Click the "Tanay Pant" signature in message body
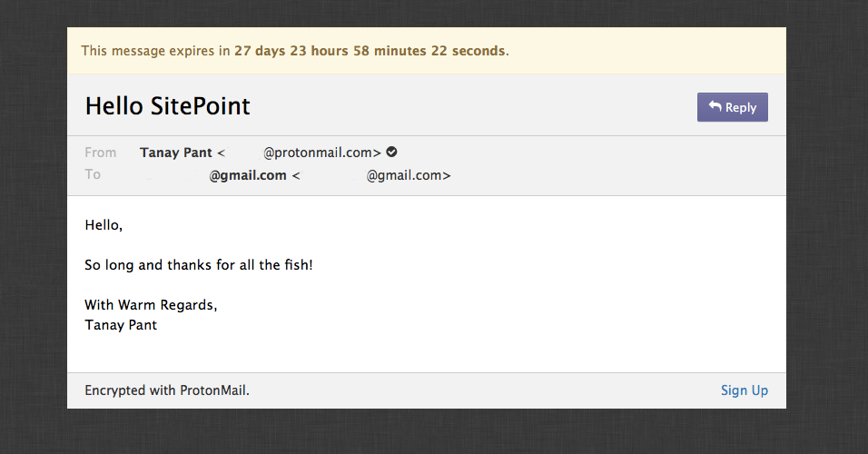Screen dimensions: 868x454 point(121,325)
